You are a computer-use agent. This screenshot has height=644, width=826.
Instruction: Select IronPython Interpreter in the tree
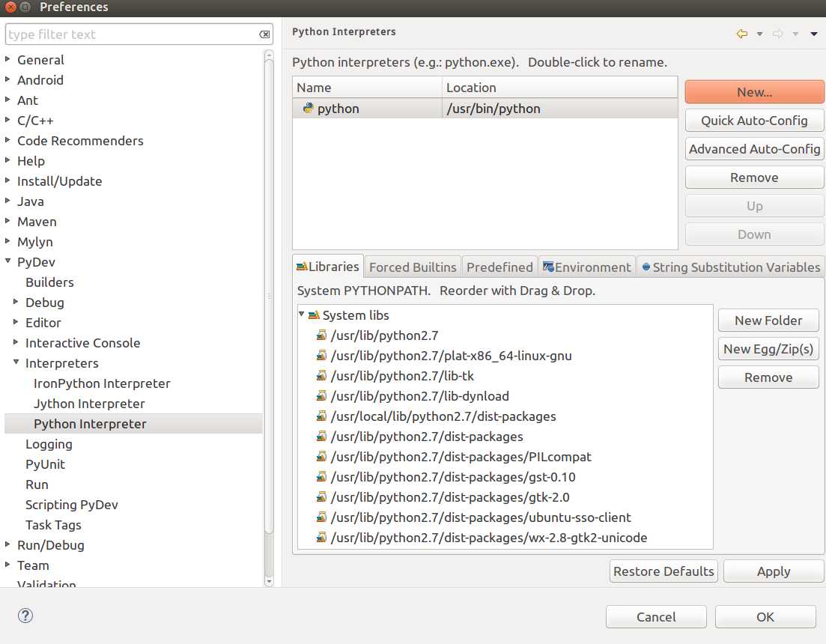[x=102, y=383]
